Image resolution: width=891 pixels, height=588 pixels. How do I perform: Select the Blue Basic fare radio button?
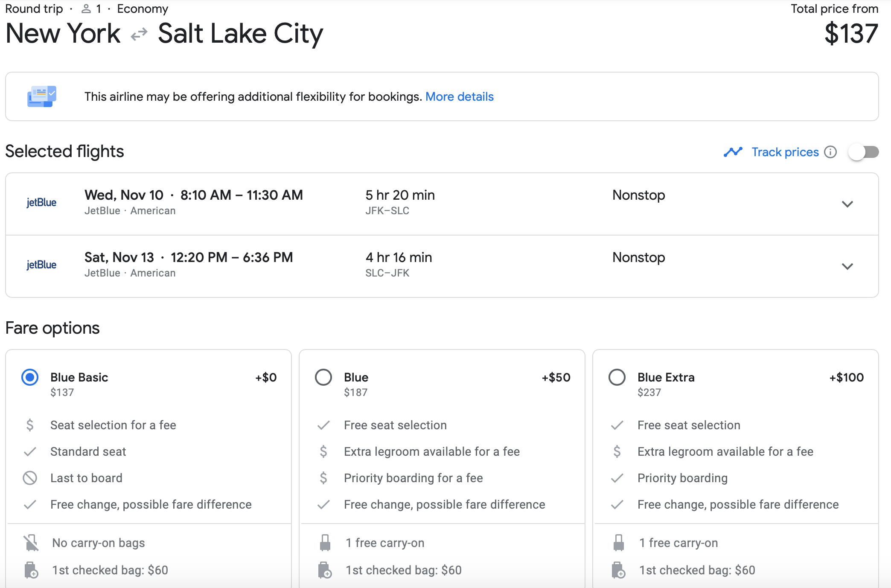click(x=30, y=377)
